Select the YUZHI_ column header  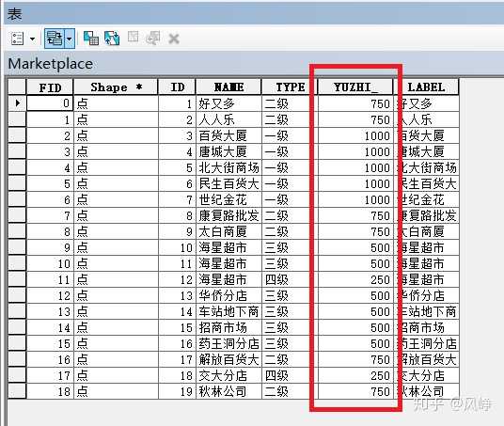pyautogui.click(x=355, y=87)
